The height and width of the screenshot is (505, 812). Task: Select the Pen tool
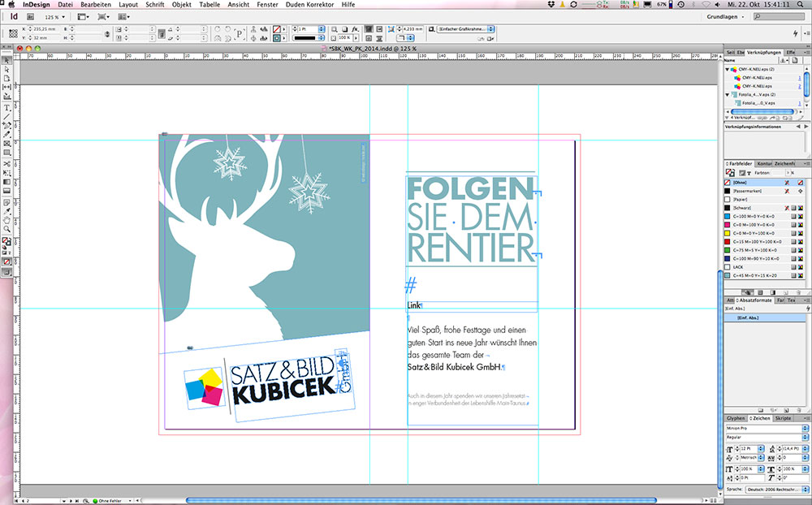coord(6,125)
